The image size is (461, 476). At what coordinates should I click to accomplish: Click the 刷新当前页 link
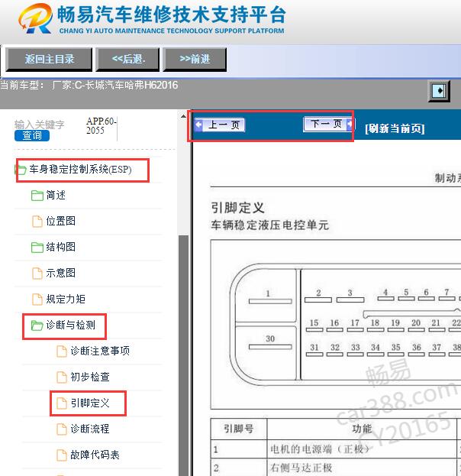point(395,128)
